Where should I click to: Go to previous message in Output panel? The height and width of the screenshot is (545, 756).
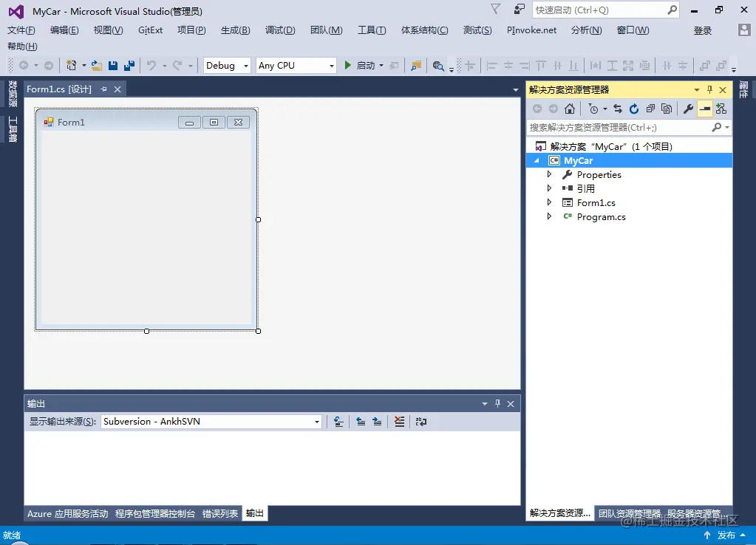click(361, 422)
